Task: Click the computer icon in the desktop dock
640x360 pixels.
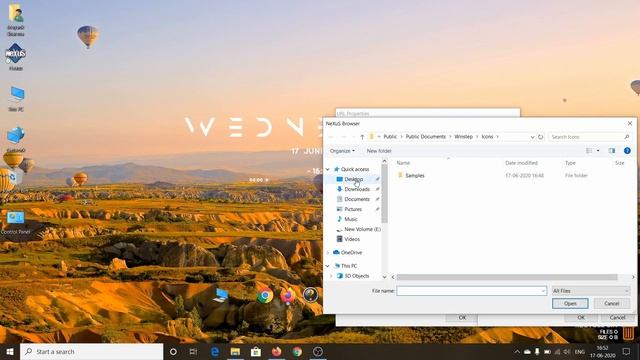Action: [x=221, y=295]
